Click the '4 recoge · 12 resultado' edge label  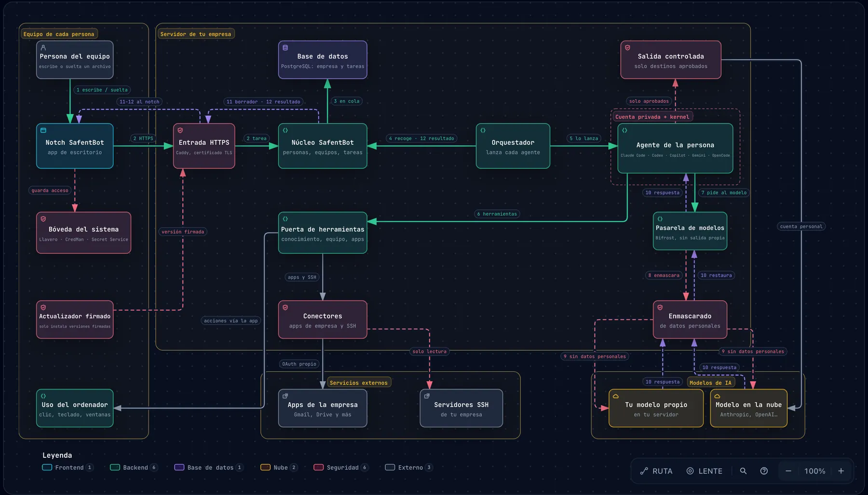421,138
